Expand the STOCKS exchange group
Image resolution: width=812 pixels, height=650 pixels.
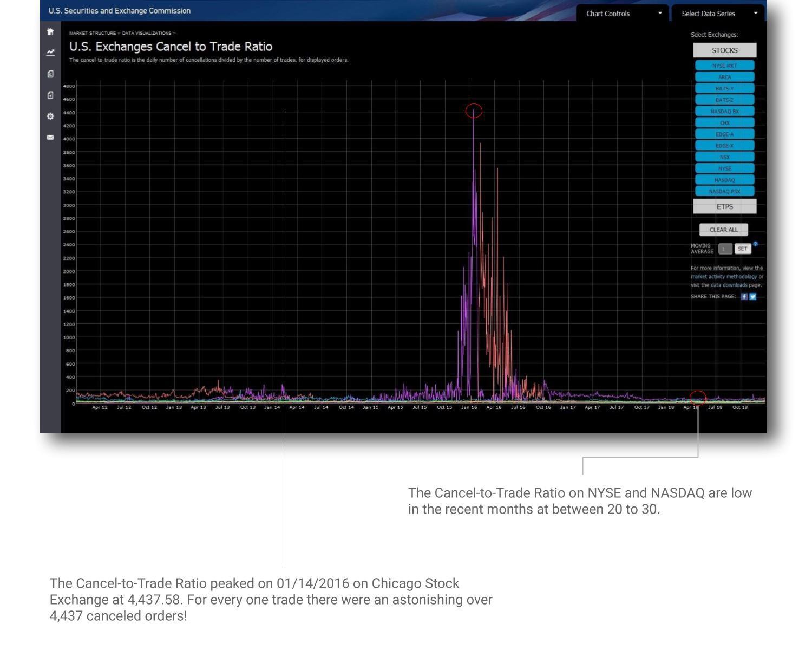point(724,50)
